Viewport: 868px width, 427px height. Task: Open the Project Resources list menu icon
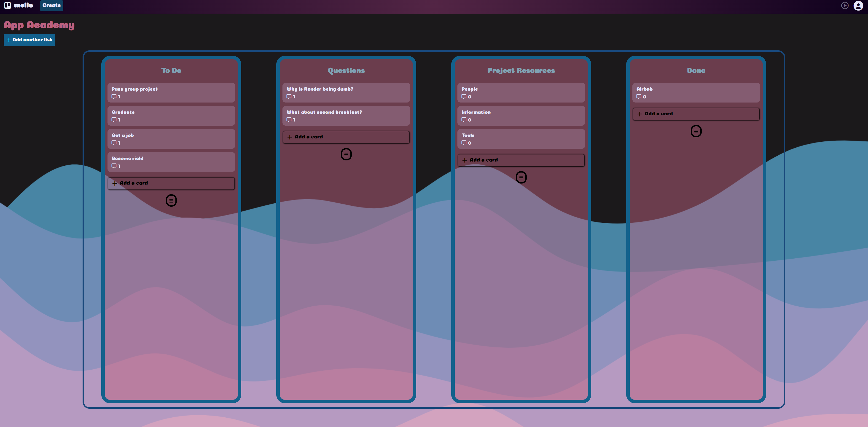(521, 177)
